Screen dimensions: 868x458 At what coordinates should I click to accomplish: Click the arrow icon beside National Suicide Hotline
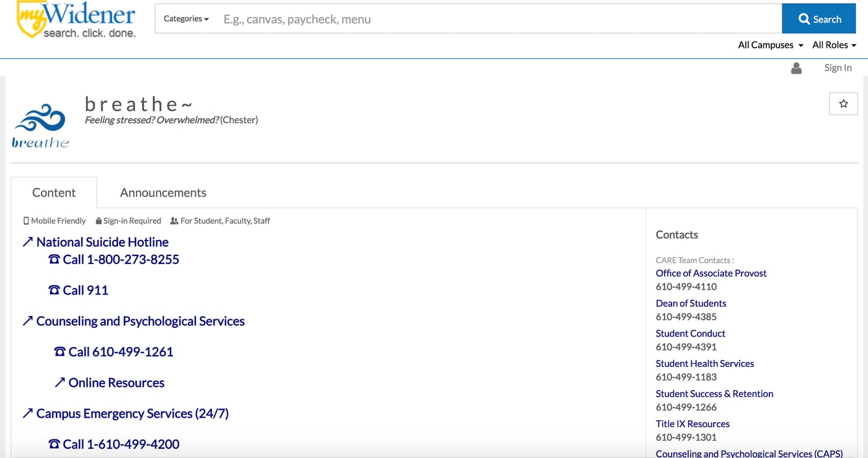point(27,242)
